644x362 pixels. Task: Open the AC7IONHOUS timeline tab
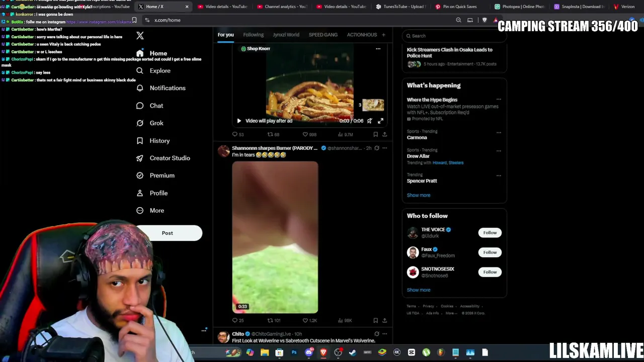(x=362, y=35)
